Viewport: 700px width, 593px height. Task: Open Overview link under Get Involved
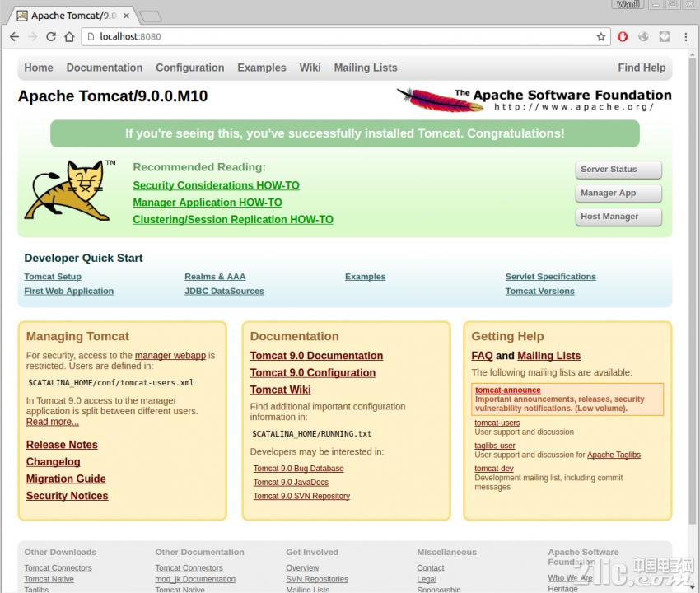[x=303, y=568]
